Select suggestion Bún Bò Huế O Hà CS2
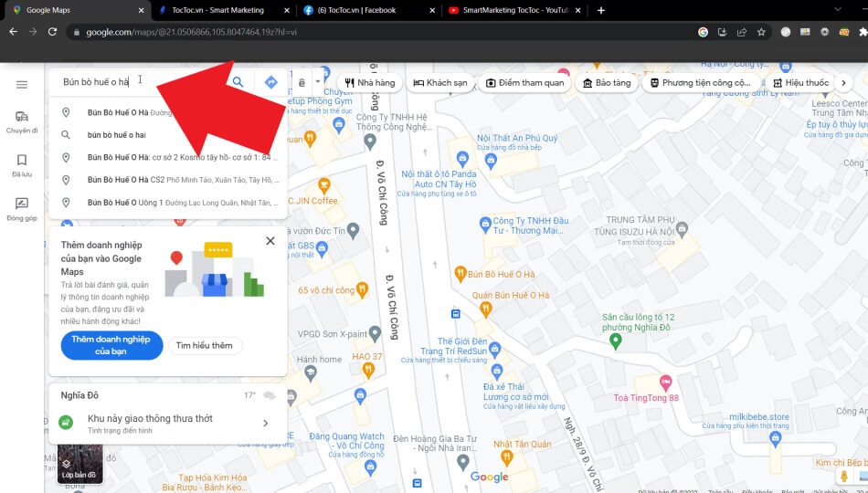868x493 pixels. pyautogui.click(x=168, y=180)
